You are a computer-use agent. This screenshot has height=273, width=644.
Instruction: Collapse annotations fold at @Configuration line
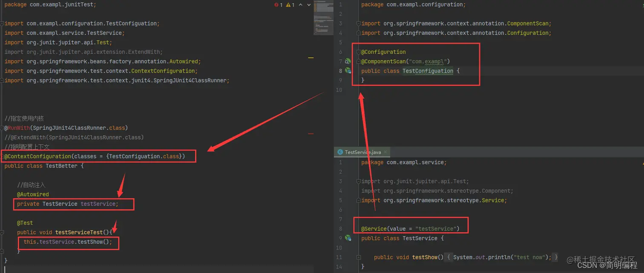pos(359,52)
